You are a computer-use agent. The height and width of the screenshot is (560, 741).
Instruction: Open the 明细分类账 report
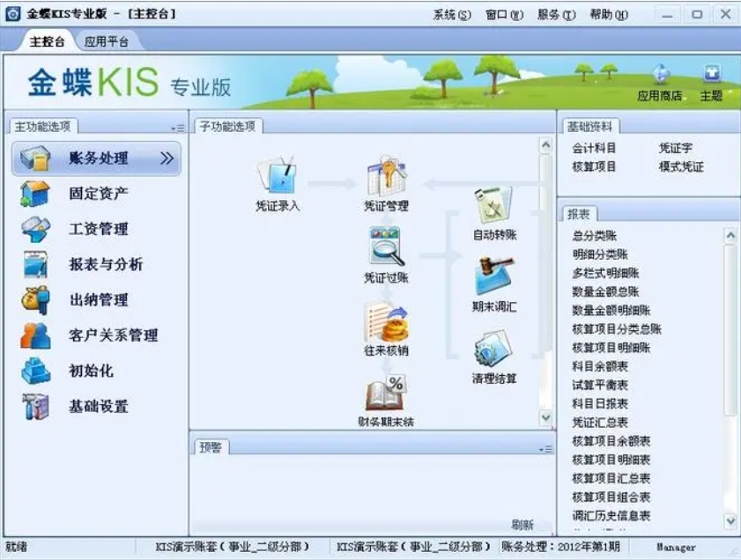(600, 254)
